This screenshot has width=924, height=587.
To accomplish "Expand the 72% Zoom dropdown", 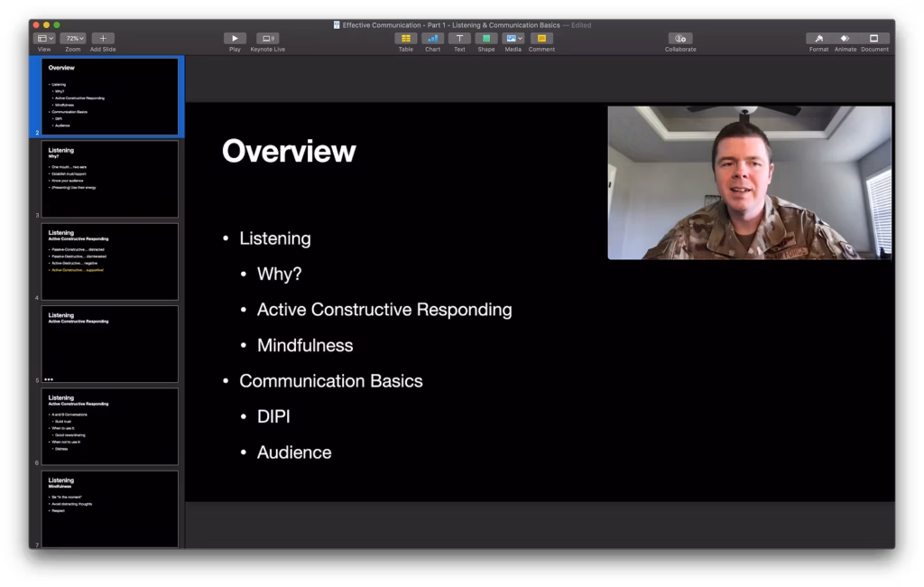I will click(73, 39).
